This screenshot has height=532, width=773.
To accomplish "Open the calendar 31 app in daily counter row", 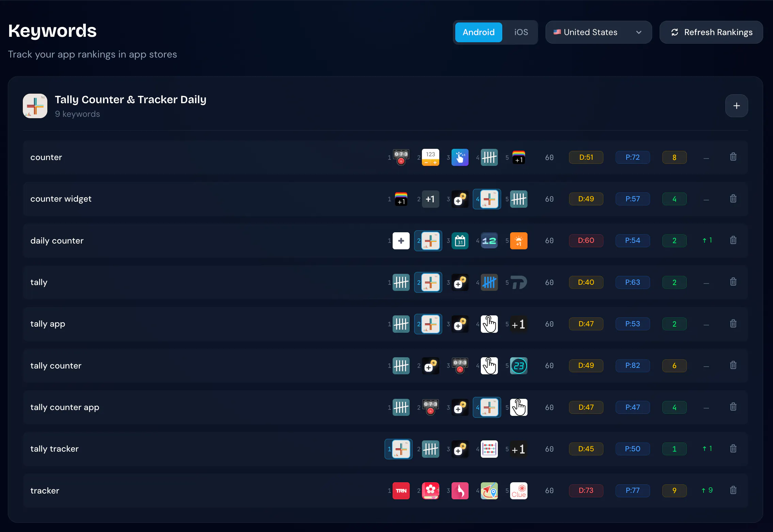I will point(460,241).
